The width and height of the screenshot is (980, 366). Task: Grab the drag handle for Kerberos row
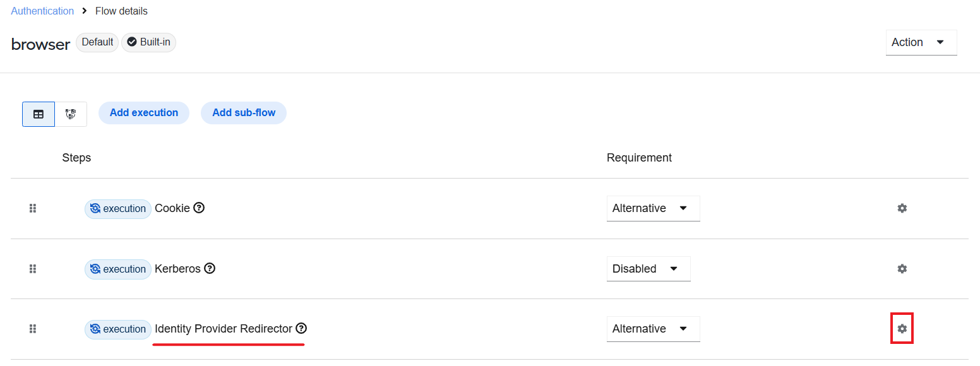click(33, 269)
